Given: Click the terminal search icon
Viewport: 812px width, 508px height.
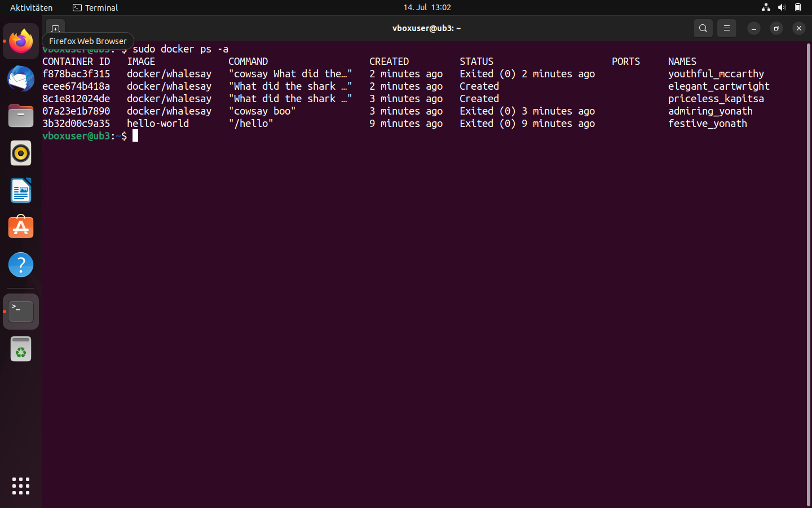Looking at the screenshot, I should 703,28.
